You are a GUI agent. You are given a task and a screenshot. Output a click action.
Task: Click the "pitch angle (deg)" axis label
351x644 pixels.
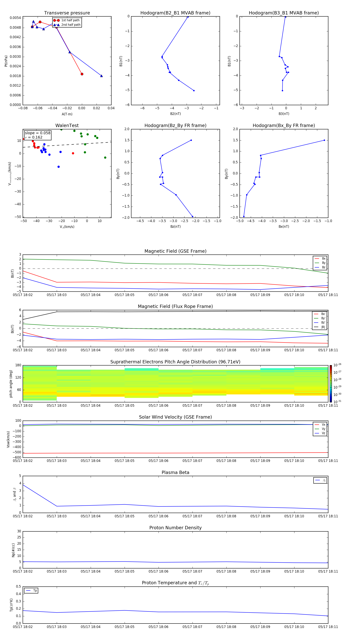(x=11, y=384)
